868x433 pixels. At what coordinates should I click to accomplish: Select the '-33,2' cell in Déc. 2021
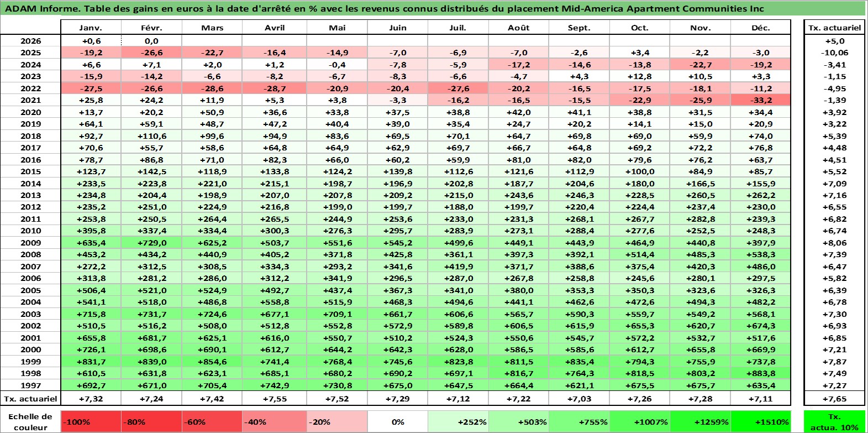[x=761, y=100]
